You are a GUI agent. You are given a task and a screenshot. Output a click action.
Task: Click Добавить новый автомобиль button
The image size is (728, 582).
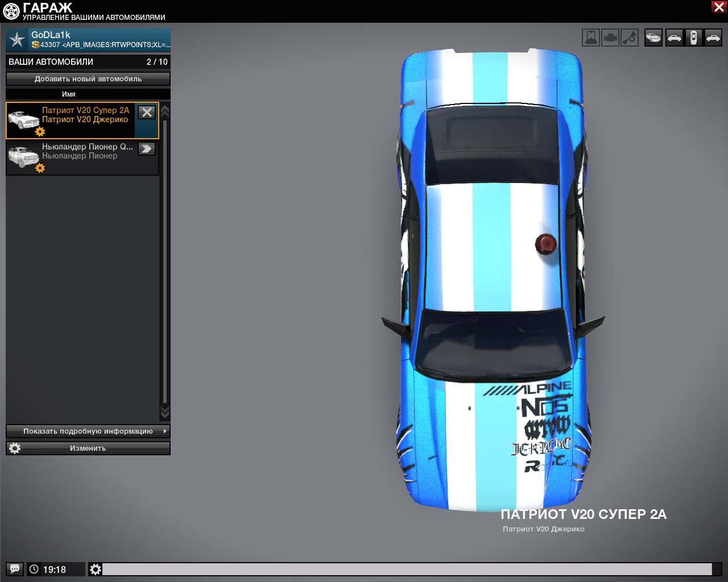click(88, 79)
